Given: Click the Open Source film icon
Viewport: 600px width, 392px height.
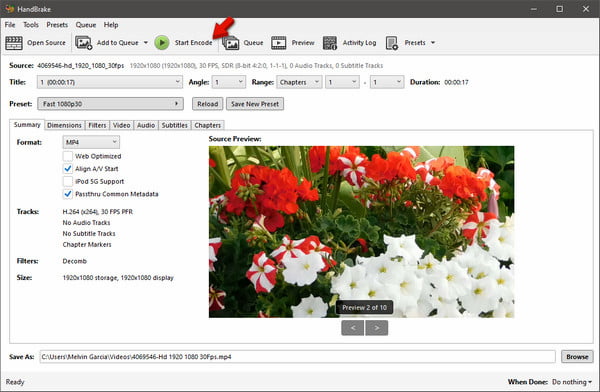Looking at the screenshot, I should (14, 43).
